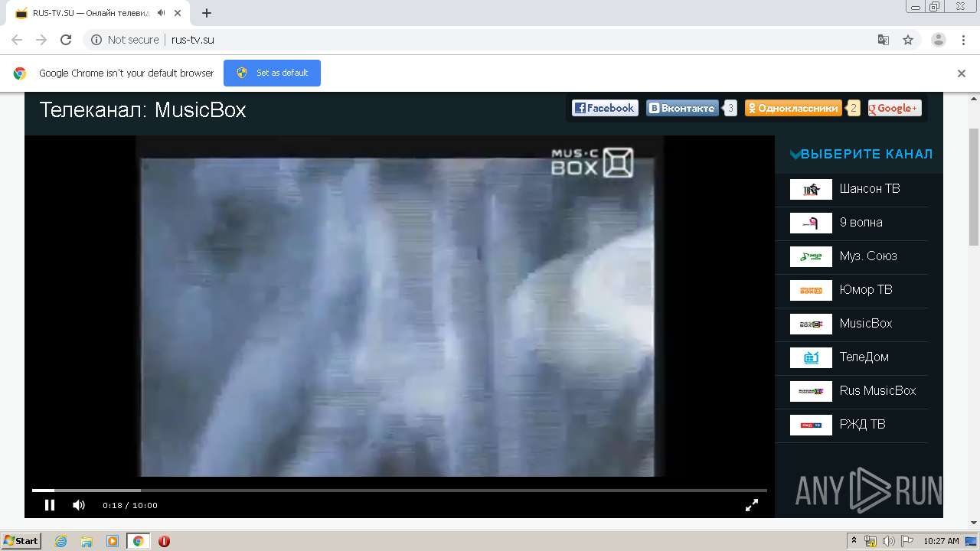Viewport: 980px width, 551px height.
Task: Share the page on Google+
Action: pyautogui.click(x=894, y=109)
